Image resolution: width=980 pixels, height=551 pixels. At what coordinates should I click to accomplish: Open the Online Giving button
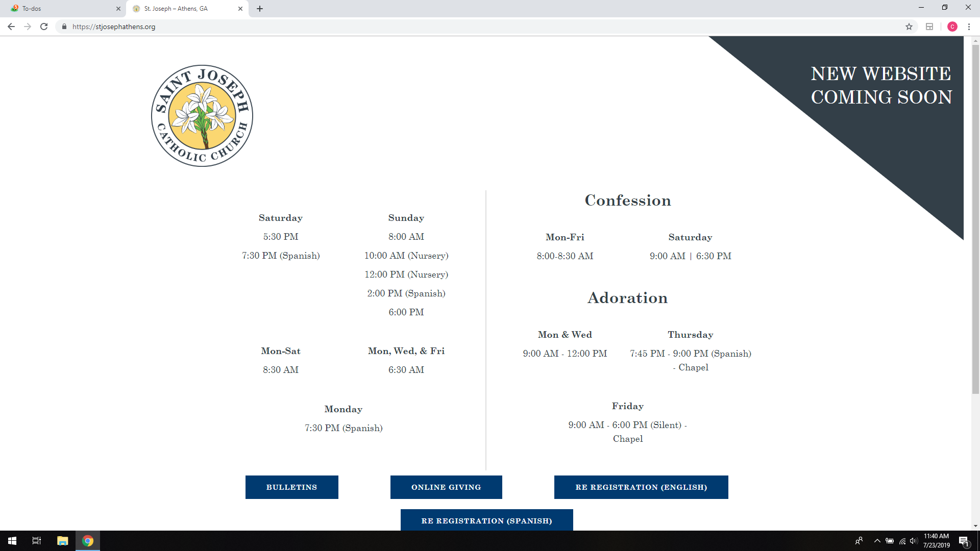(x=446, y=487)
